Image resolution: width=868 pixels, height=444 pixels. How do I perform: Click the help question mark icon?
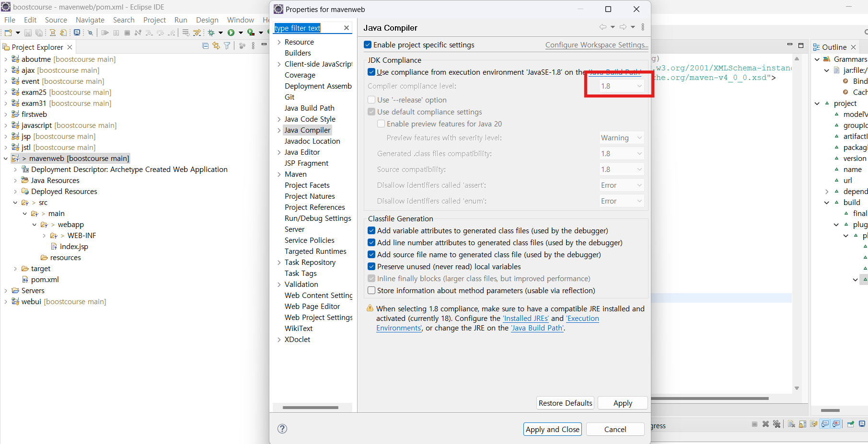(282, 429)
